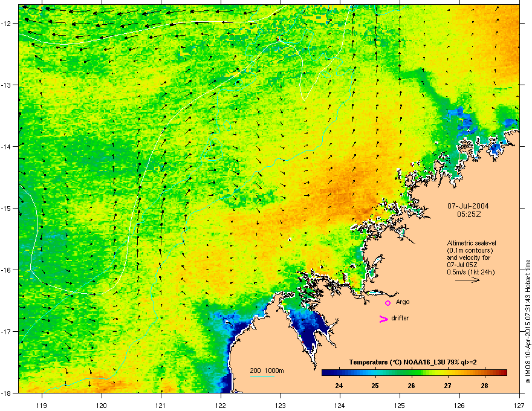Click the color bar value 27
The image size is (532, 411).
coord(448,386)
